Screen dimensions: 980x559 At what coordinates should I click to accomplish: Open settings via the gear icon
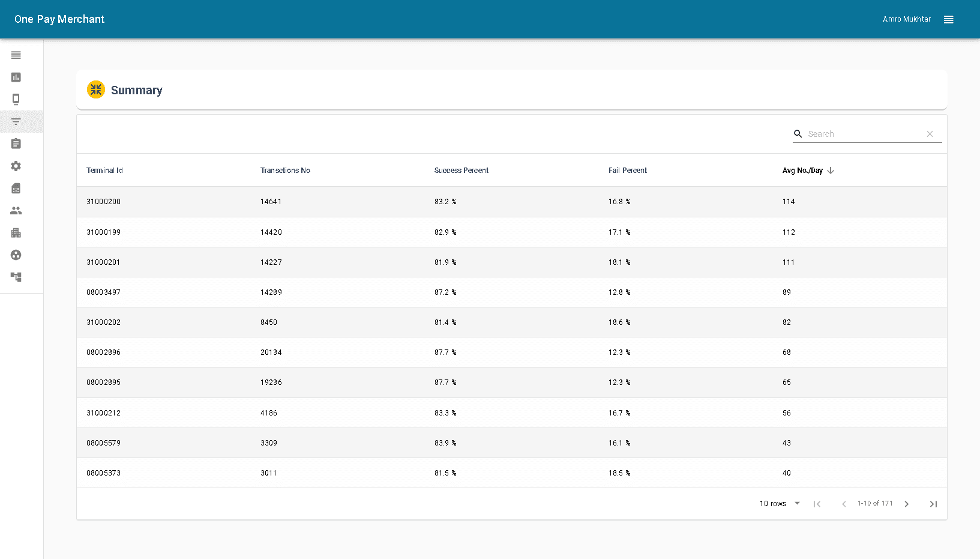click(16, 166)
